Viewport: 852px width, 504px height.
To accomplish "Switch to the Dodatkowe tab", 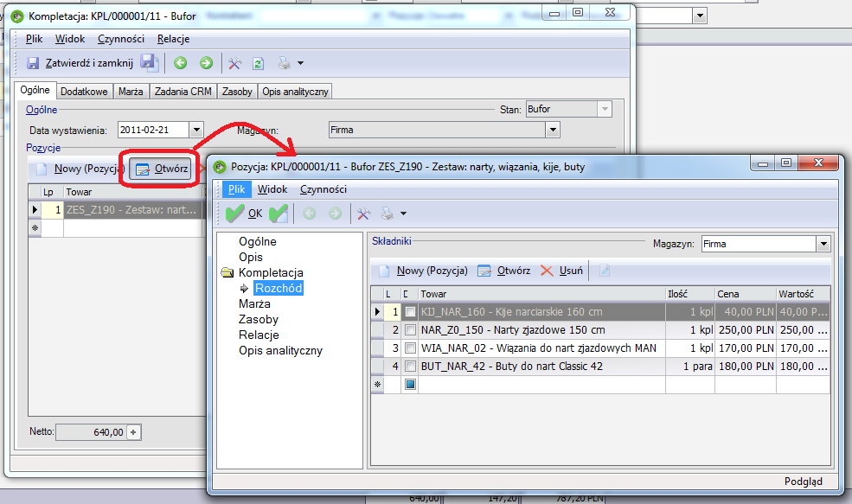I will (84, 92).
